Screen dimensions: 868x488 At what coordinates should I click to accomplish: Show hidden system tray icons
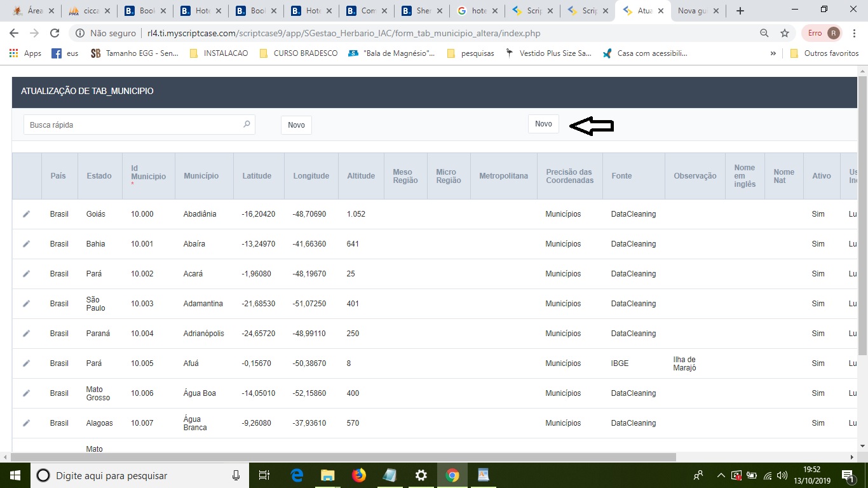click(721, 475)
